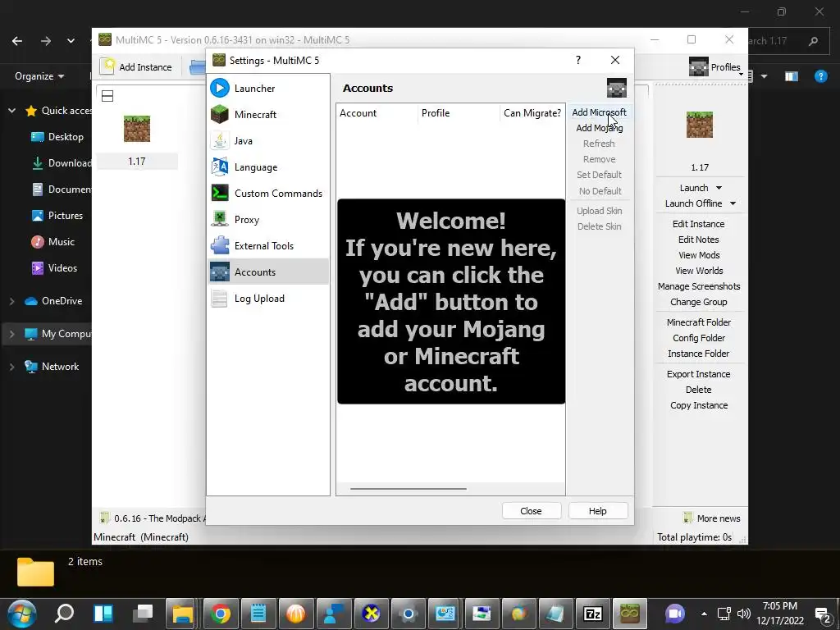Expand the Network tree node
The image size is (840, 630).
point(11,367)
